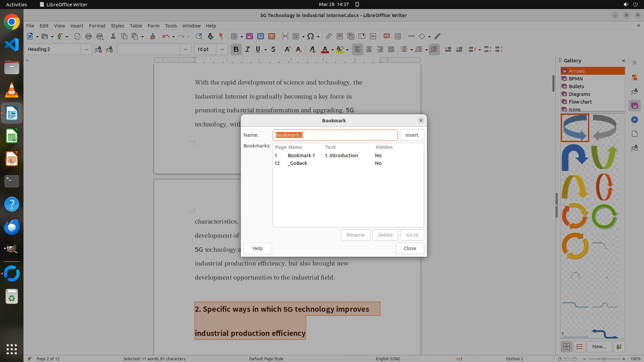Open the 16 pt font size dropdown
The height and width of the screenshot is (362, 644).
point(222,49)
